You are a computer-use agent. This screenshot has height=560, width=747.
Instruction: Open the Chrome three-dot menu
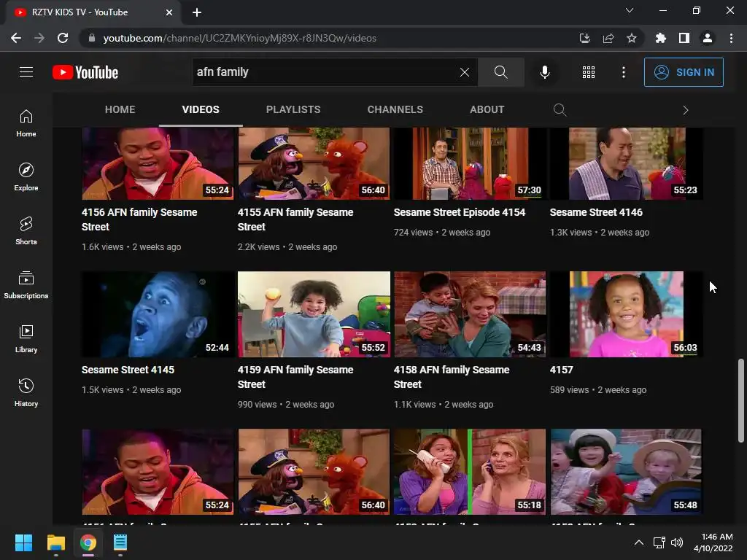point(731,38)
